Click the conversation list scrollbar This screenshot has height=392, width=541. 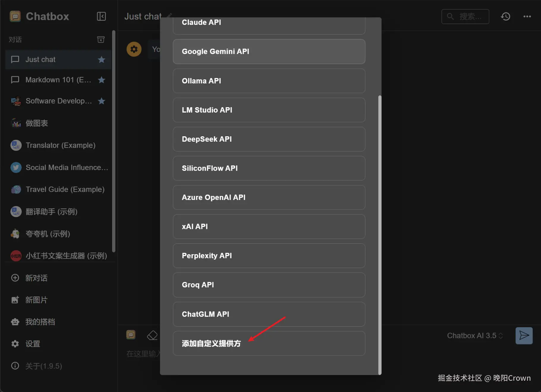point(114,141)
